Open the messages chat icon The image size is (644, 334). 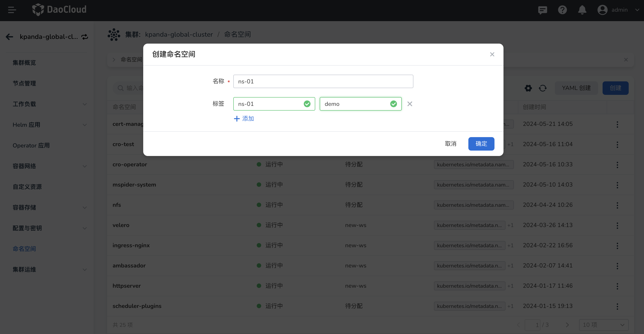point(542,10)
